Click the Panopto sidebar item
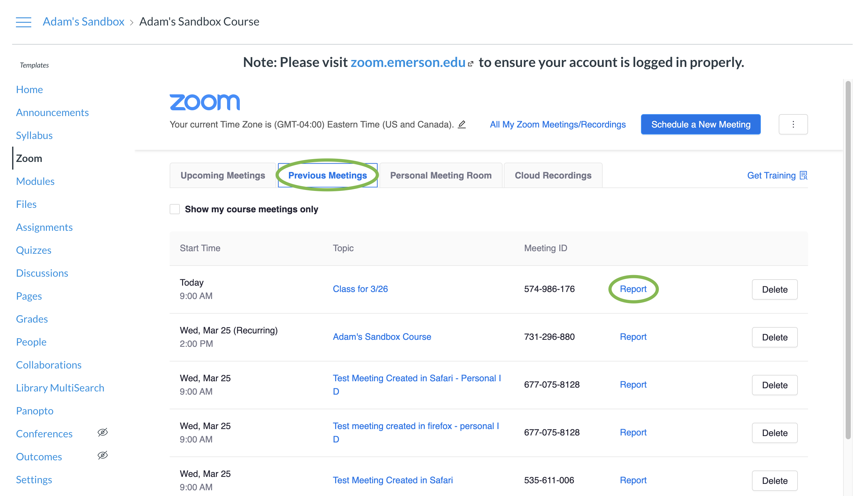Viewport: 868px width, 496px height. (34, 411)
